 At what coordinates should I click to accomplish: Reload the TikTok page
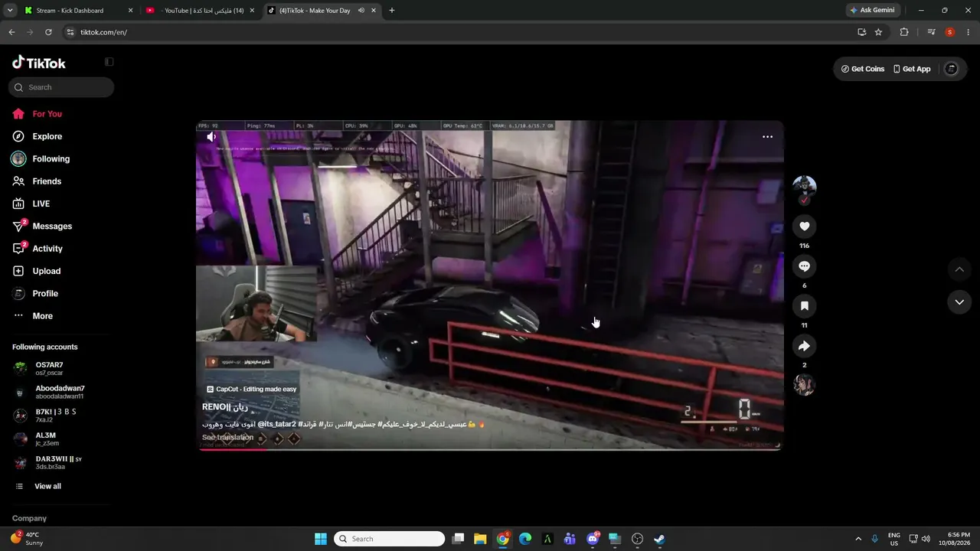click(x=48, y=32)
